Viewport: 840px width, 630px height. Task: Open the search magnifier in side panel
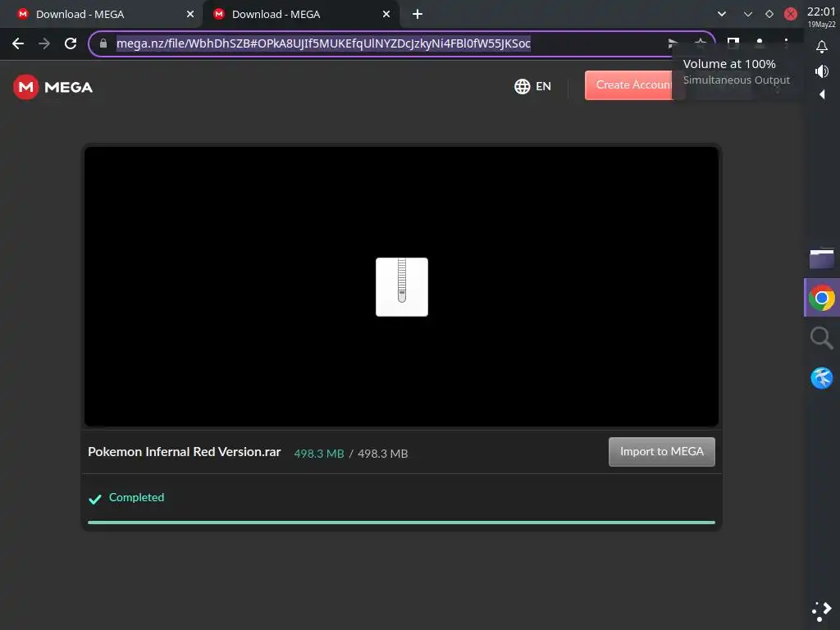[x=822, y=338]
